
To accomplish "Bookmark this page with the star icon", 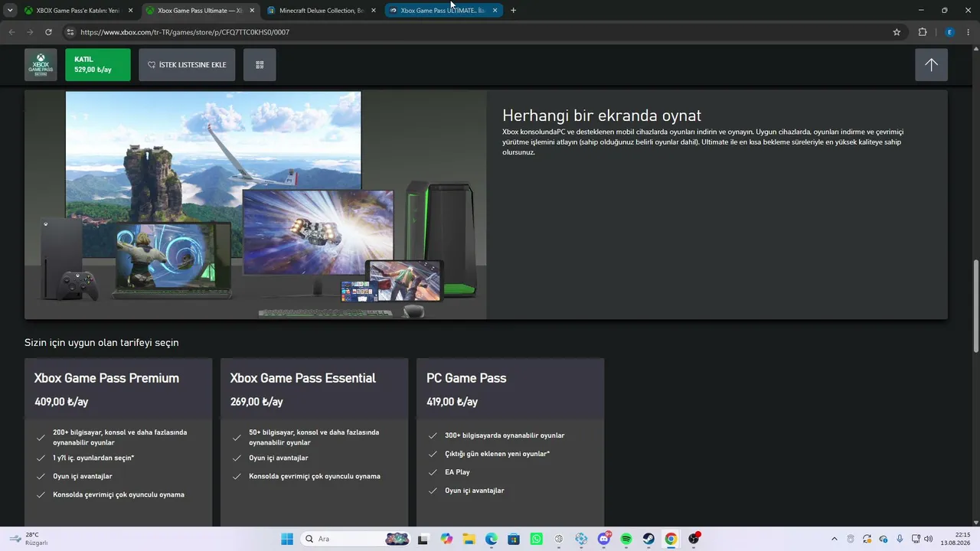I will coord(897,32).
